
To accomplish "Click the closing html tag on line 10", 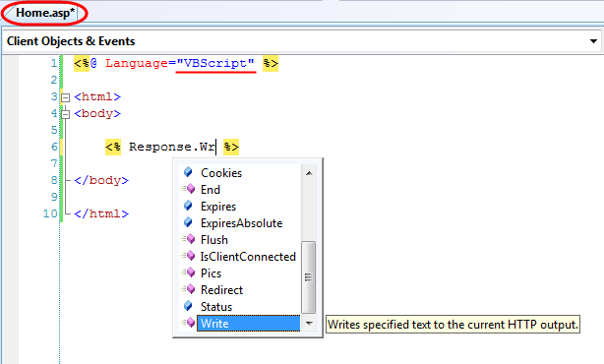I will point(101,213).
